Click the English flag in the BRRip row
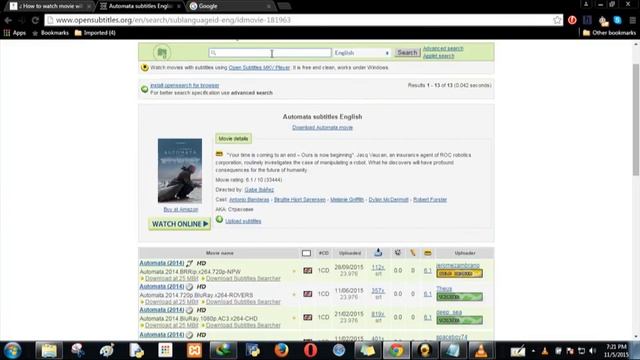 pyautogui.click(x=307, y=271)
